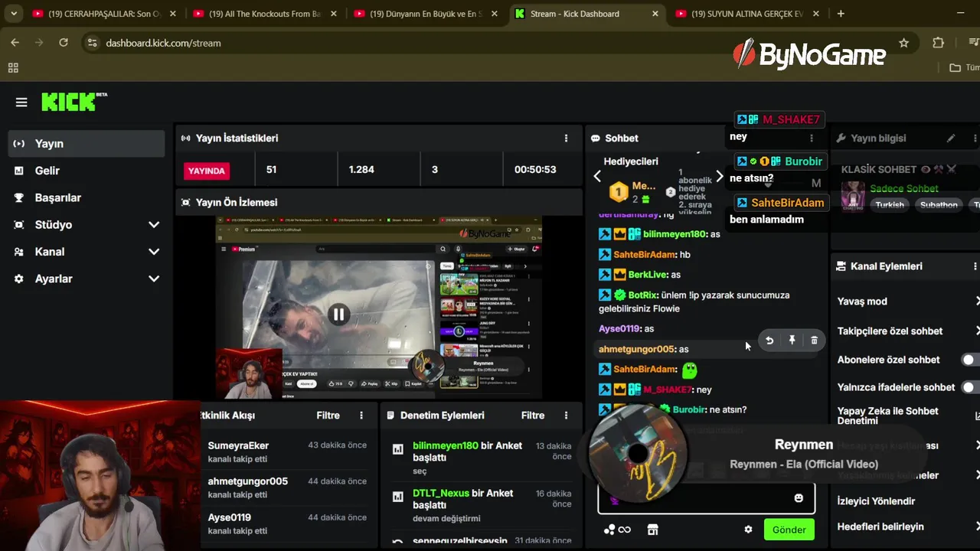Click İzleyici Yönlendir action

(876, 501)
